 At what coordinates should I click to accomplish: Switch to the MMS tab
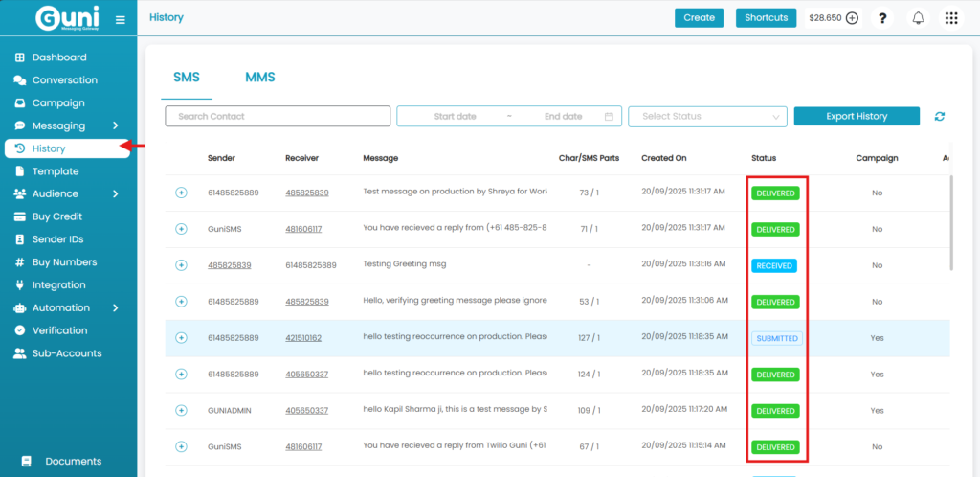click(259, 78)
